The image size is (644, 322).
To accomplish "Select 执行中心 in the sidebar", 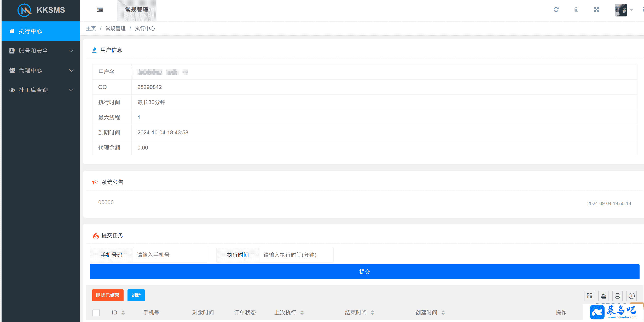I will click(41, 31).
